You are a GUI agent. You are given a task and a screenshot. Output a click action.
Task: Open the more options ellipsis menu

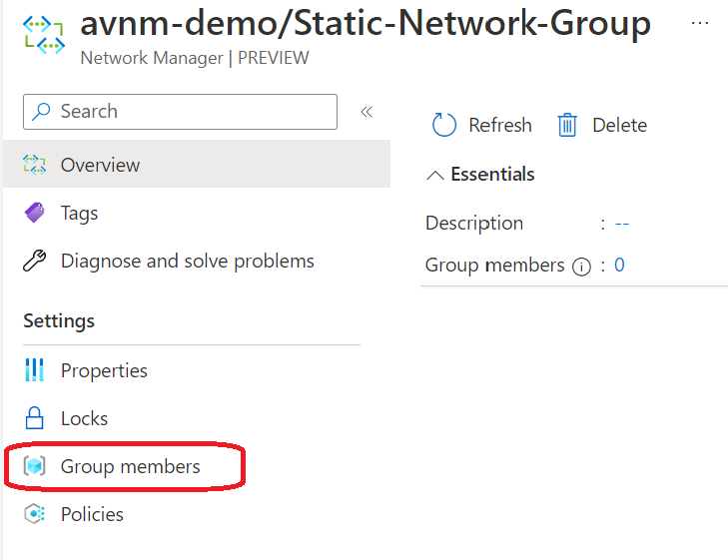(x=699, y=23)
